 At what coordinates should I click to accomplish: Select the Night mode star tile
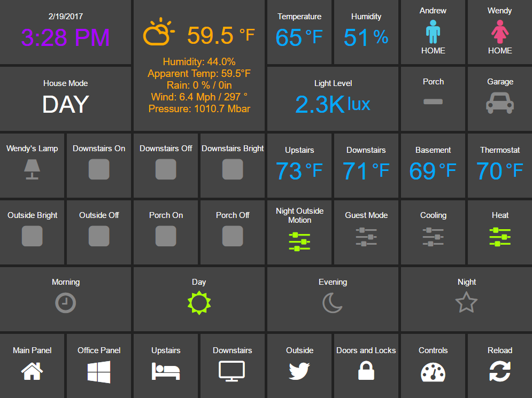tap(467, 302)
